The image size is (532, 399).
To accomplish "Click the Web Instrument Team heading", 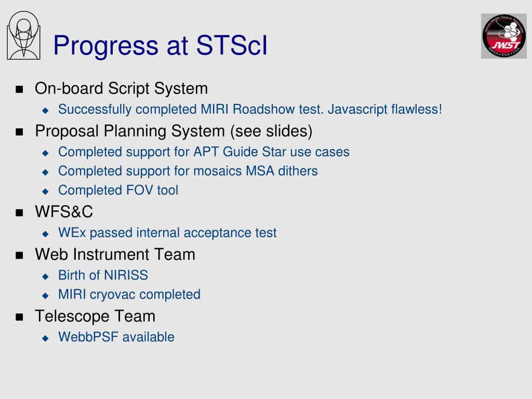I will click(115, 254).
